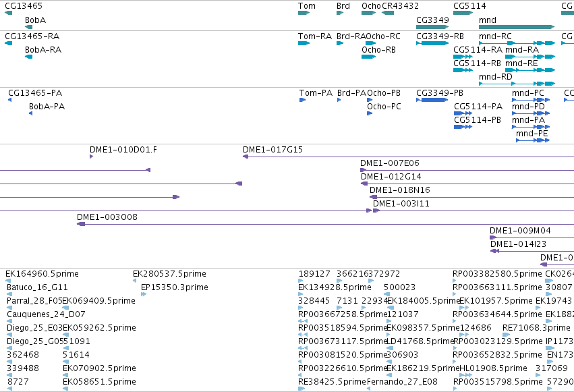The image size is (574, 392).
Task: Select the 189127 insertion label
Action: 314,274
